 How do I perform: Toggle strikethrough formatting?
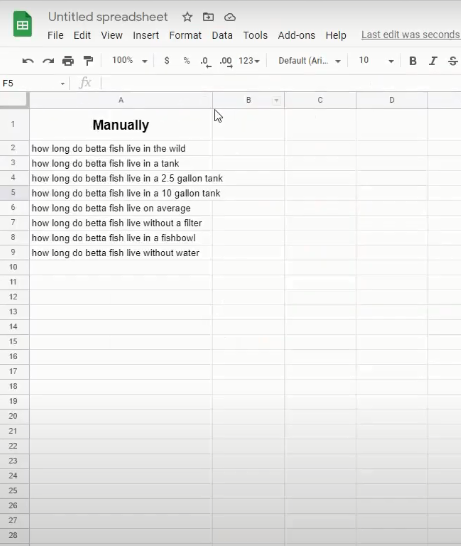click(453, 61)
